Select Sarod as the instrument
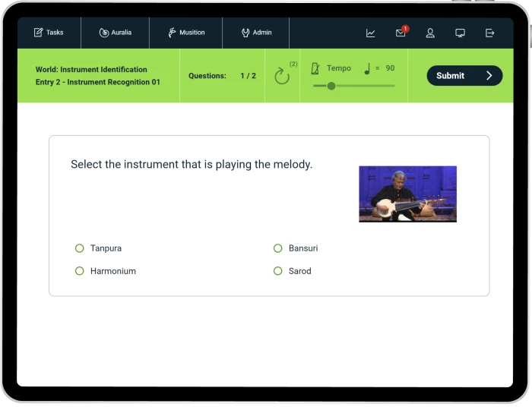The width and height of the screenshot is (532, 407). click(278, 271)
